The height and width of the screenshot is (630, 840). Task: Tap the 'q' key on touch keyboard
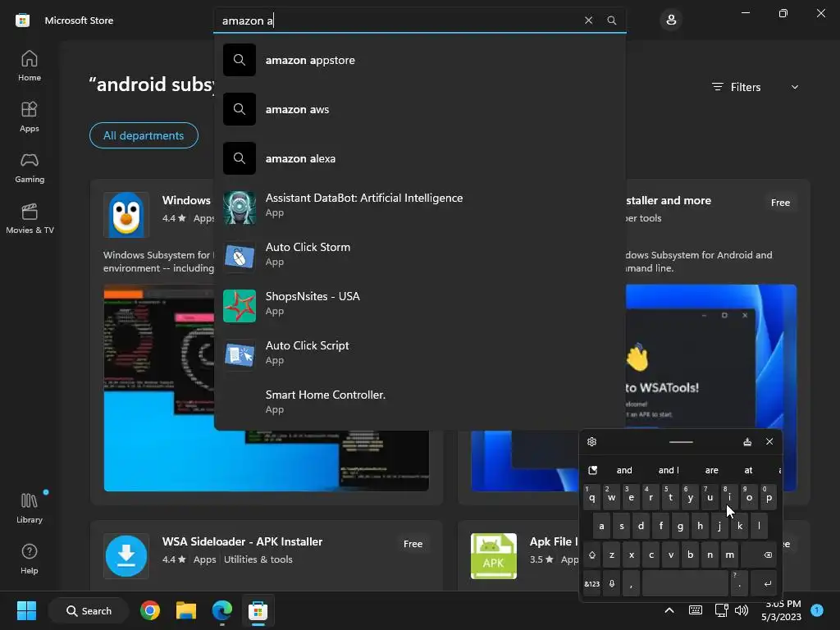591,496
